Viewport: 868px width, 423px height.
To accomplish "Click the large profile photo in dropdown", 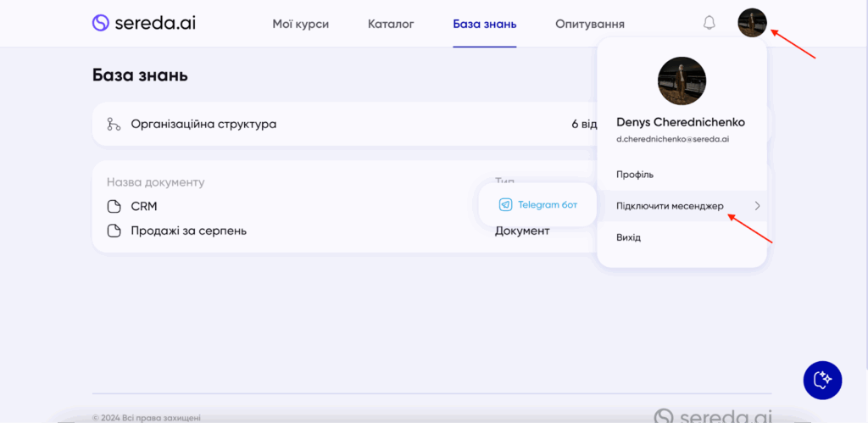I will (x=682, y=81).
